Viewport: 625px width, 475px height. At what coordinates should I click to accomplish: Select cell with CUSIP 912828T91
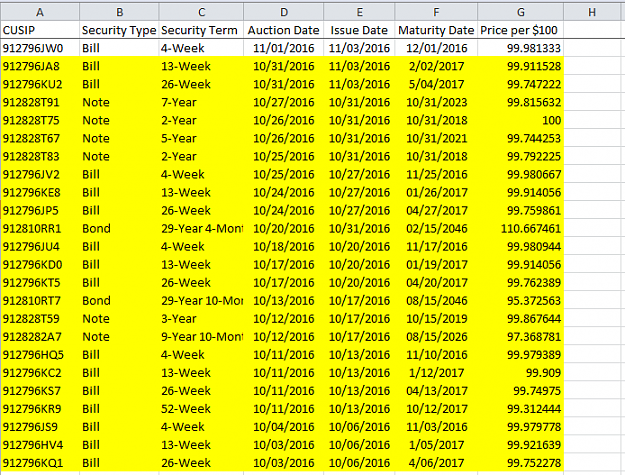tap(40, 102)
